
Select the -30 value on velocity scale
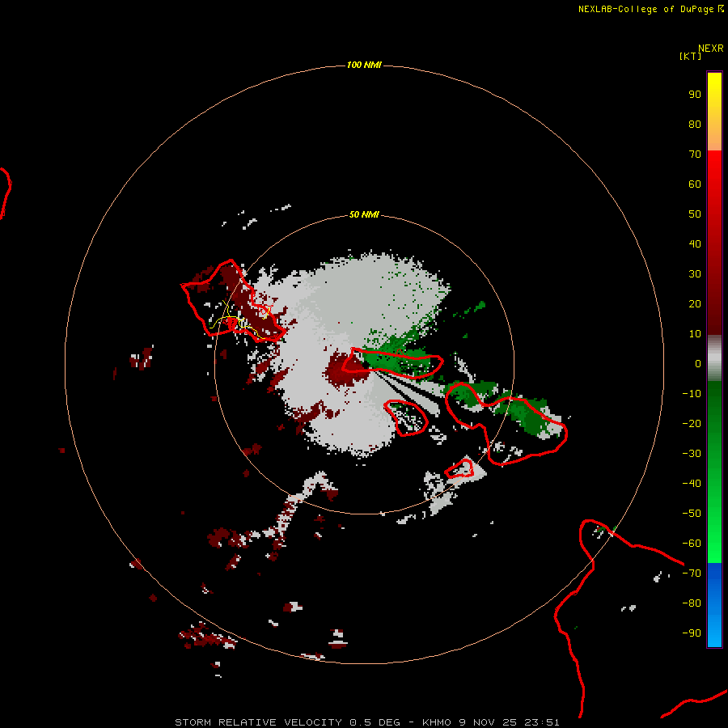(692, 454)
